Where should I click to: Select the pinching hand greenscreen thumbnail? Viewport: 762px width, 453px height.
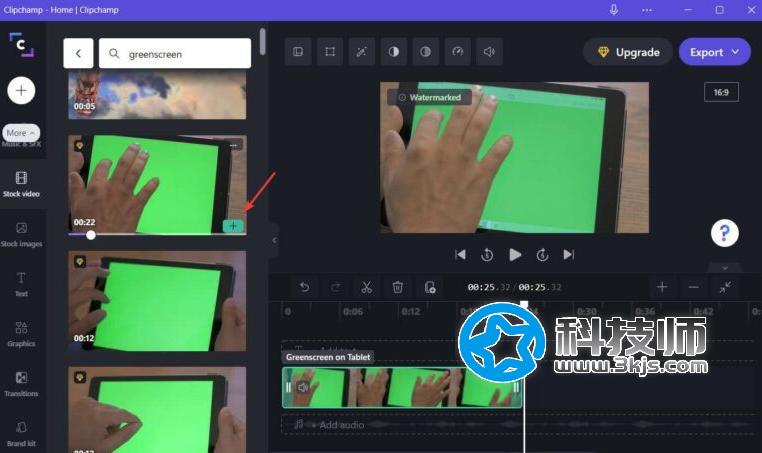click(x=157, y=410)
